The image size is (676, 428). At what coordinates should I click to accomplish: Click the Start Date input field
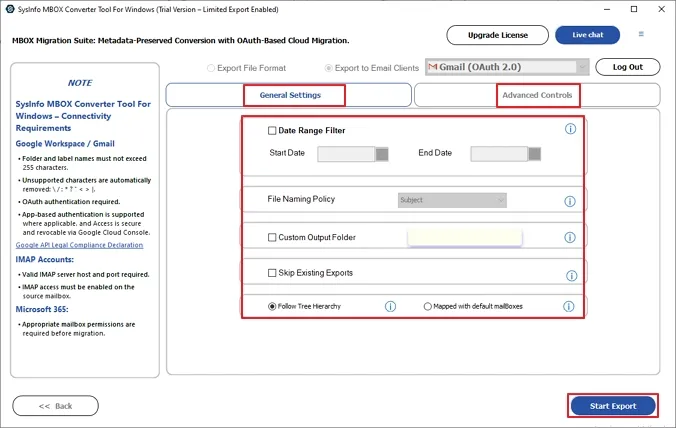click(346, 154)
